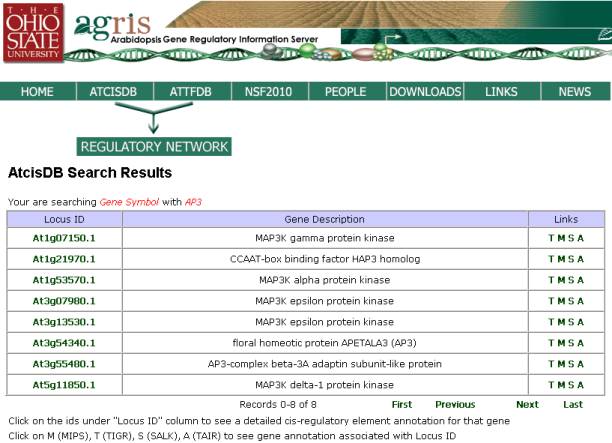Click the Ohio State University logo
The width and height of the screenshot is (612, 443).
[33, 33]
